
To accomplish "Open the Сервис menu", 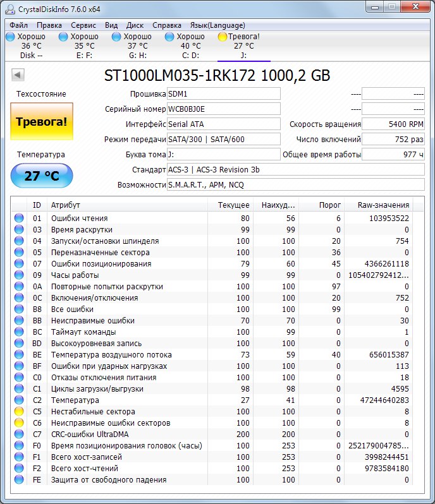I will [x=83, y=25].
